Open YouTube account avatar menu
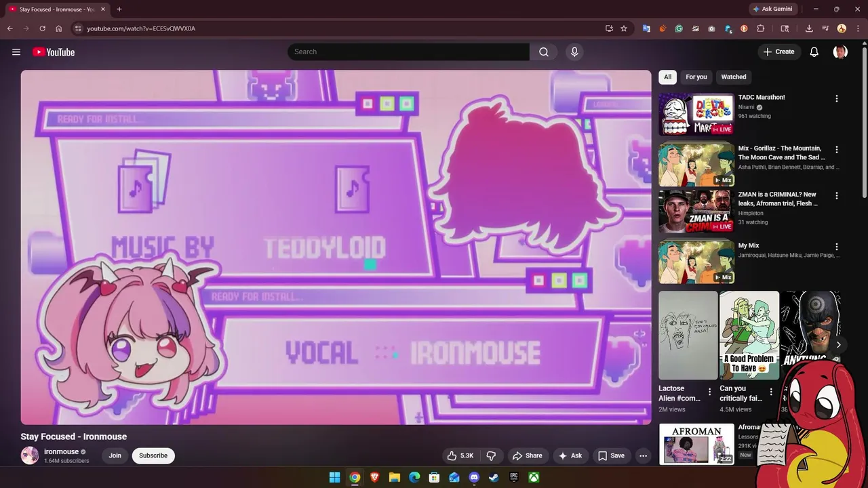This screenshot has height=488, width=868. tap(840, 52)
